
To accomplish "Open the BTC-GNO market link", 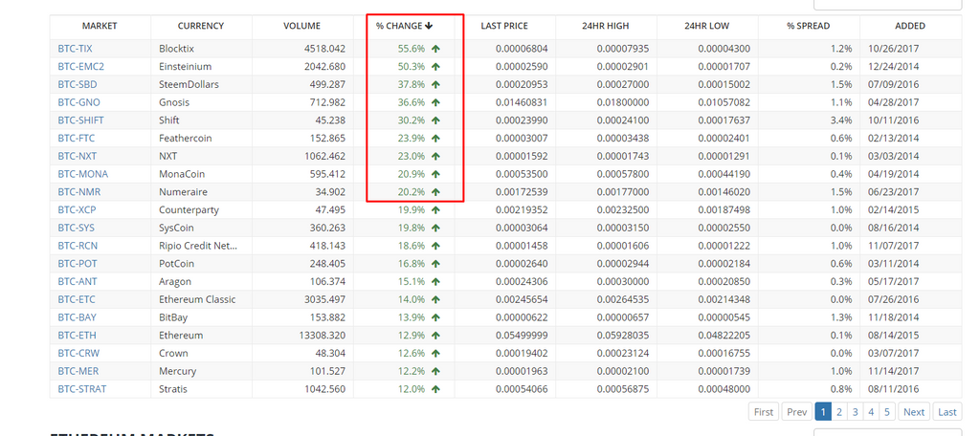I will (x=78, y=101).
